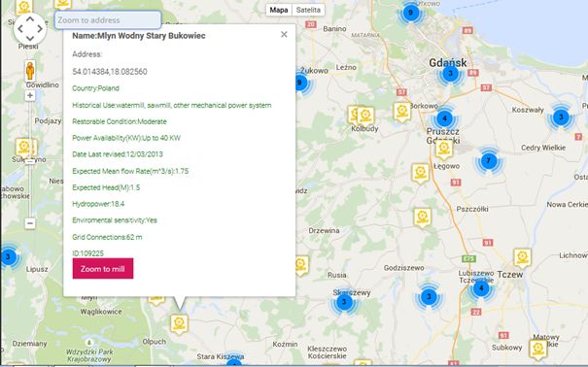Open the cluster of 7 near Cedry Wielkie
The height and width of the screenshot is (367, 588).
click(x=488, y=161)
